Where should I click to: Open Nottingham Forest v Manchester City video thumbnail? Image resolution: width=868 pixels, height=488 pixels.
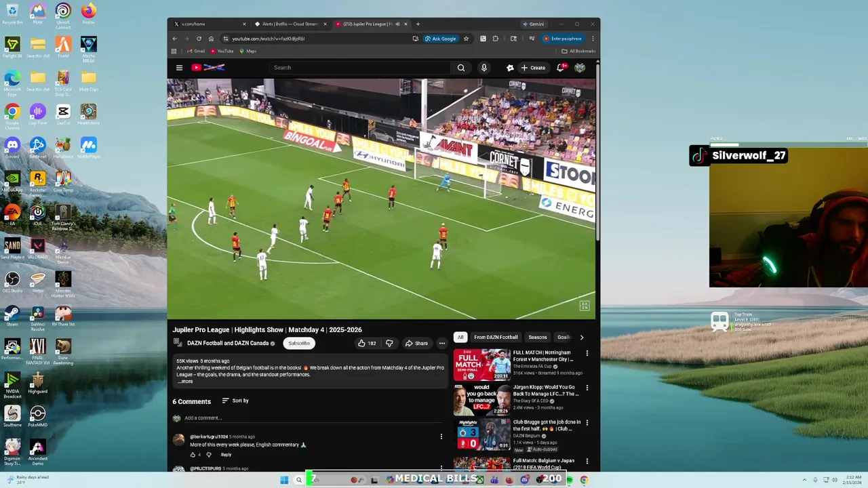[x=482, y=365]
